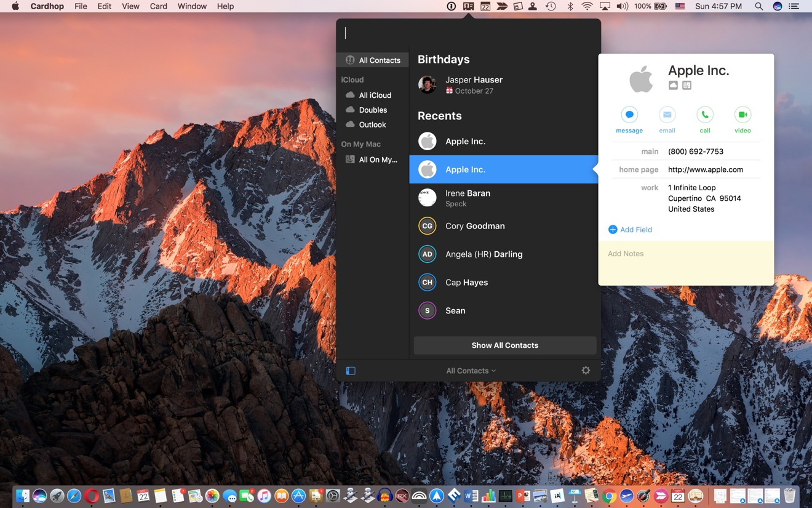Click Show All Contacts button

click(x=505, y=345)
